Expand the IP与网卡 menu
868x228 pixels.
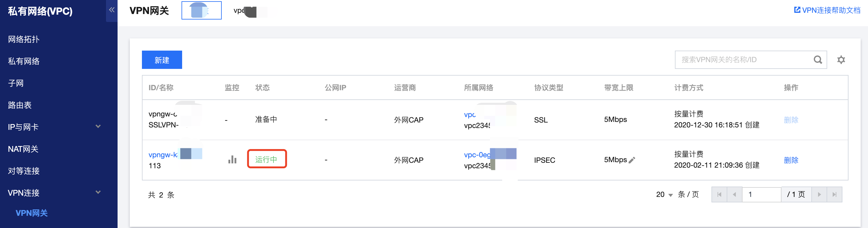coord(98,126)
